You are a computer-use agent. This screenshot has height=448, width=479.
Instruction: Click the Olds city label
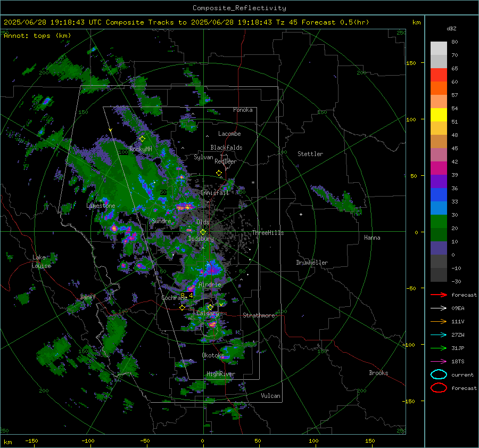(203, 222)
